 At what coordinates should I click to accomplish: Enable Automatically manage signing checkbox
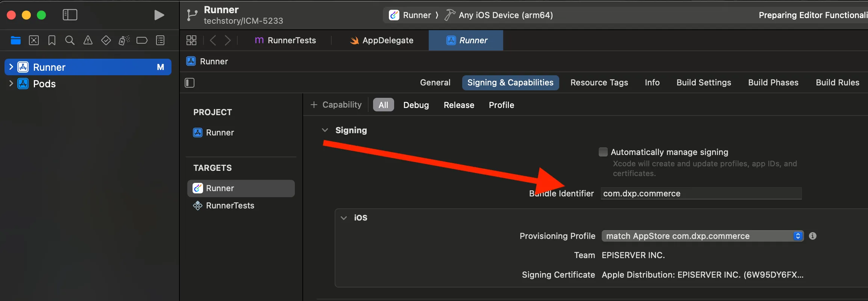tap(603, 152)
